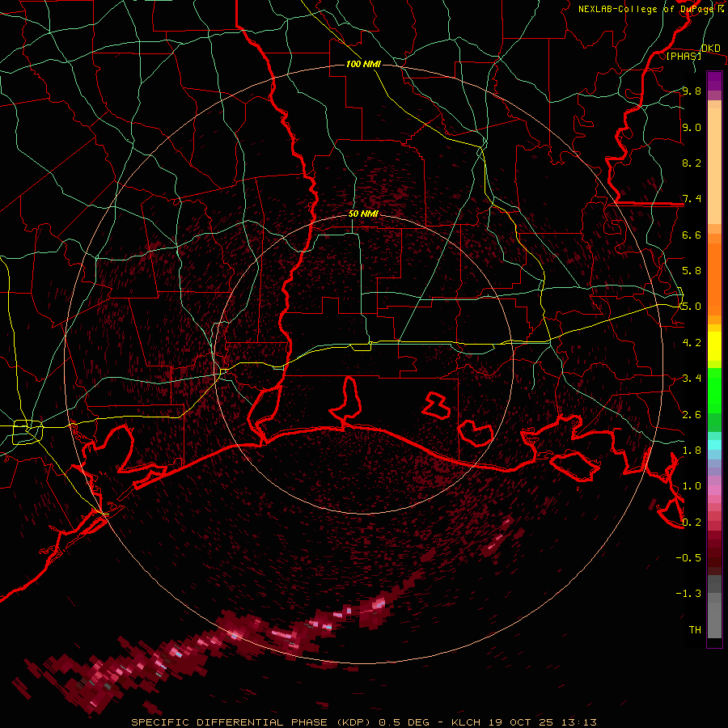Pick the yellow swatch beside 4.2
This screenshot has width=728, height=728.
pos(714,346)
